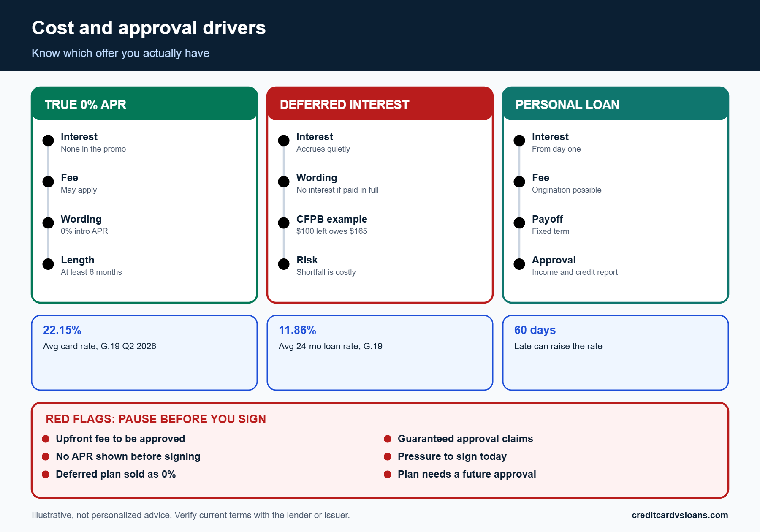Click the "11.86%" stat value

point(297,330)
